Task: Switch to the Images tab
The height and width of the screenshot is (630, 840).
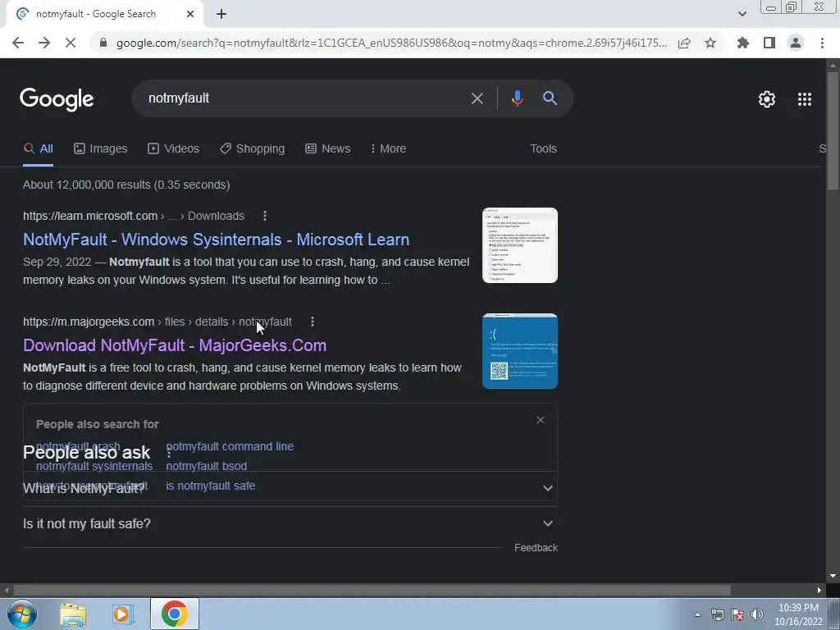Action: [101, 148]
